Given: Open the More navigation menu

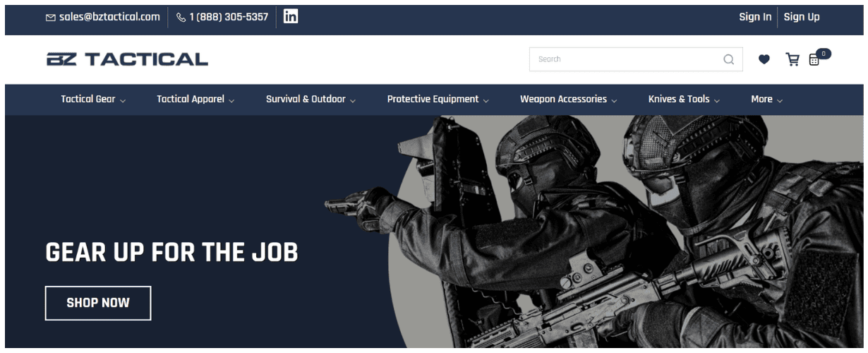Looking at the screenshot, I should [x=766, y=100].
